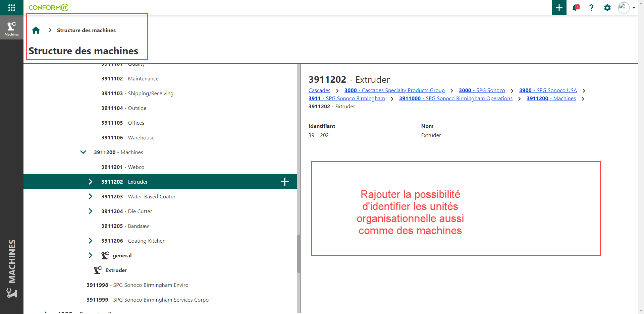Click the Structure des machines breadcrumb
The width and height of the screenshot is (644, 314).
click(86, 30)
